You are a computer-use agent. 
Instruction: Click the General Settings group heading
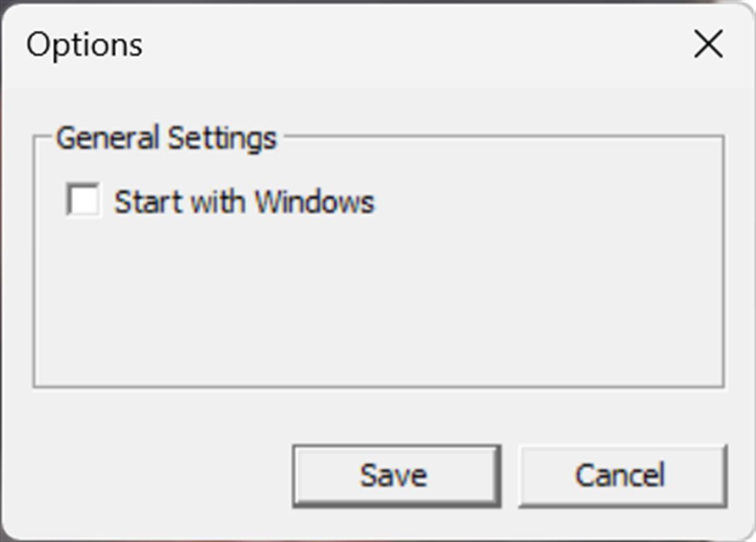click(166, 137)
